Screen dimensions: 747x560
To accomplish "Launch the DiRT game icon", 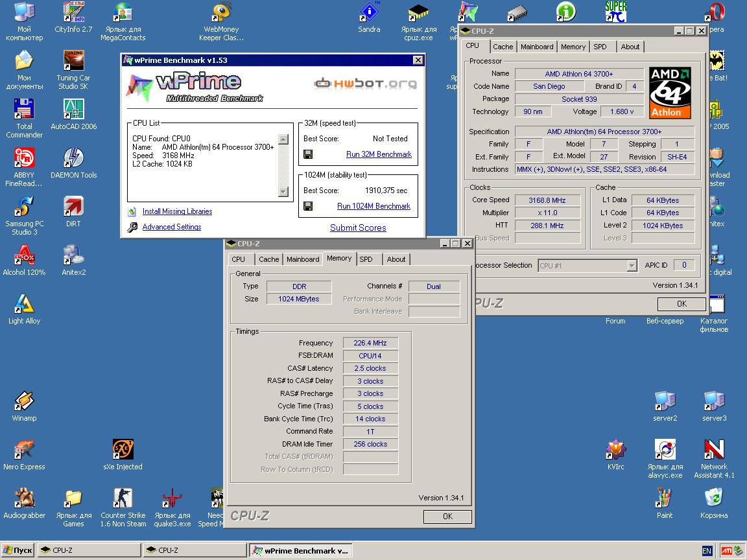I will tap(73, 207).
